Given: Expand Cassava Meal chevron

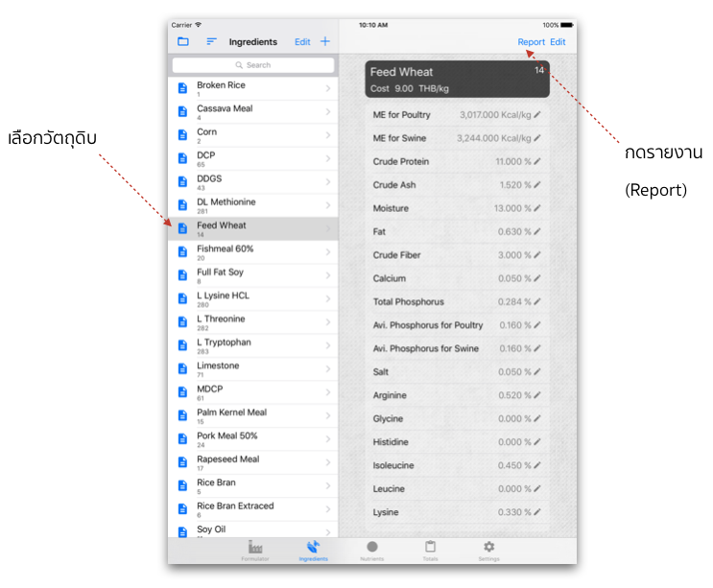Looking at the screenshot, I should [x=328, y=112].
